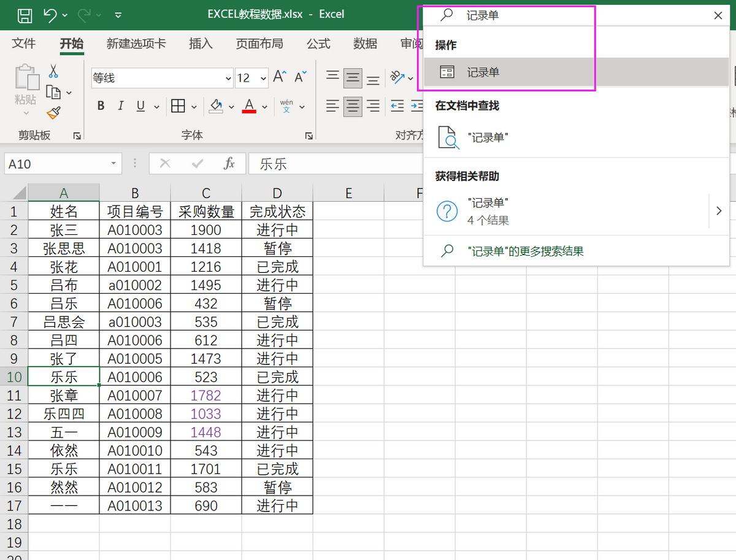Switch to the 新建选项卡 tab
736x560 pixels.
point(136,44)
